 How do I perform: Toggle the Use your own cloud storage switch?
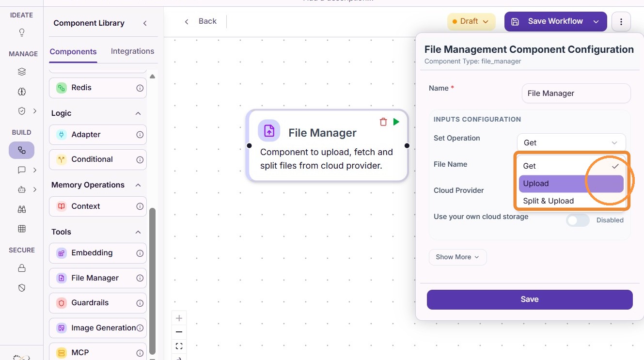pyautogui.click(x=578, y=220)
